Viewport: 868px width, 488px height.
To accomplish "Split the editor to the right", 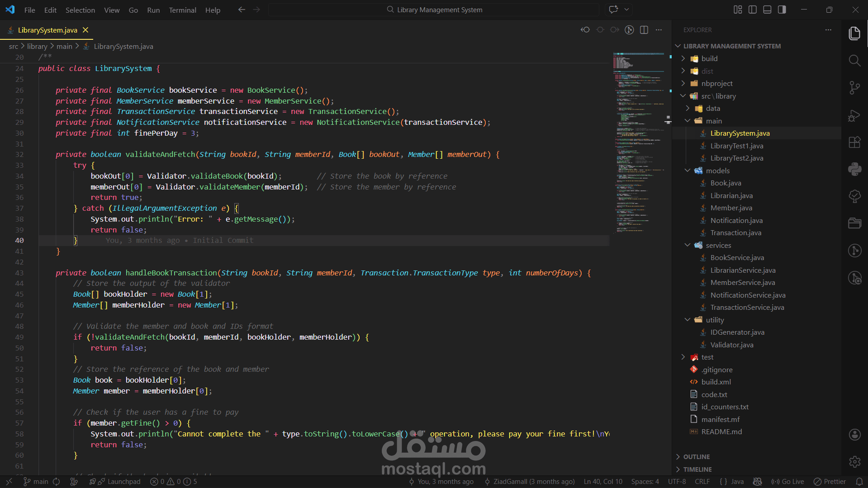I will 644,30.
